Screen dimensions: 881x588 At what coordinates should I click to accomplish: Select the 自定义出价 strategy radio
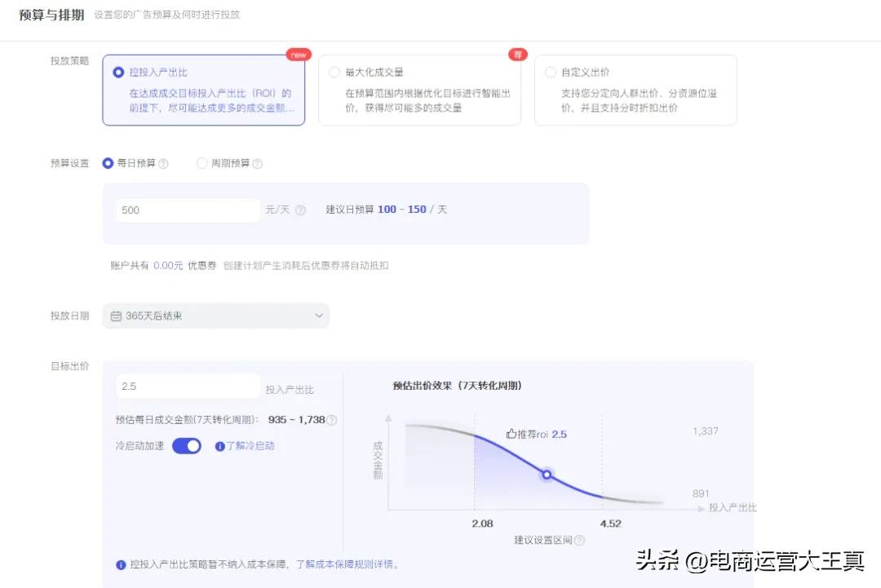point(551,72)
